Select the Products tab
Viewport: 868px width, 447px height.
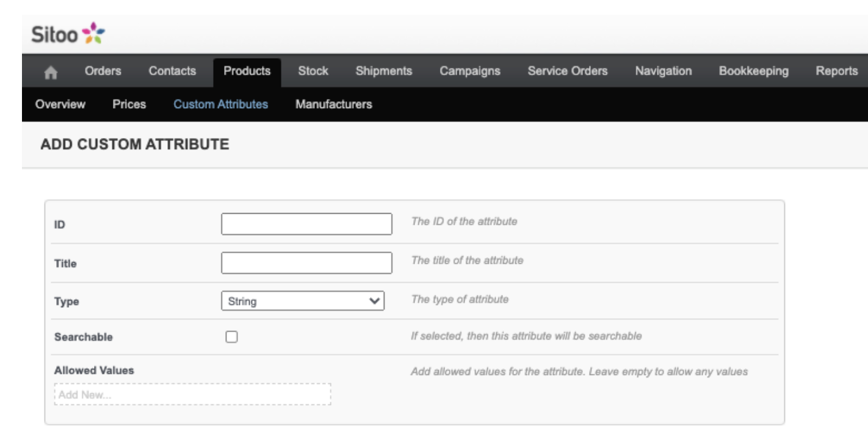pyautogui.click(x=247, y=71)
